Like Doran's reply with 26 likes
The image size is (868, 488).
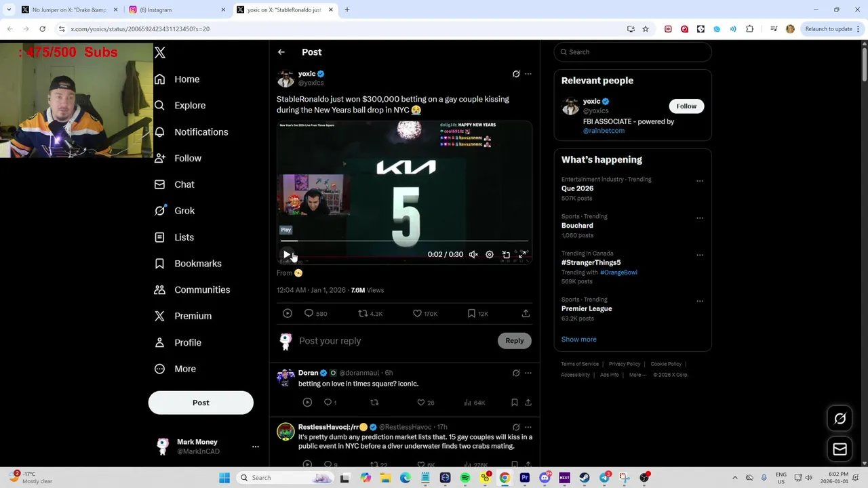click(421, 403)
